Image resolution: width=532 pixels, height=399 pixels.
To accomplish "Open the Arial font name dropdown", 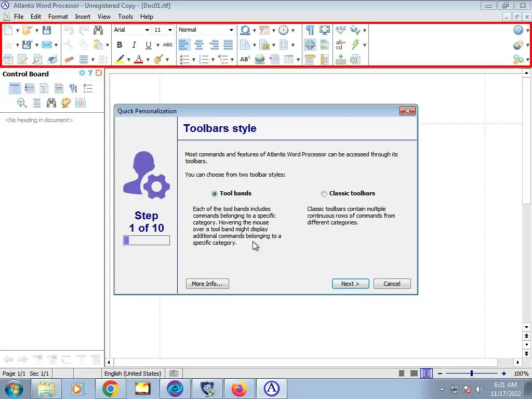I will pos(147,30).
